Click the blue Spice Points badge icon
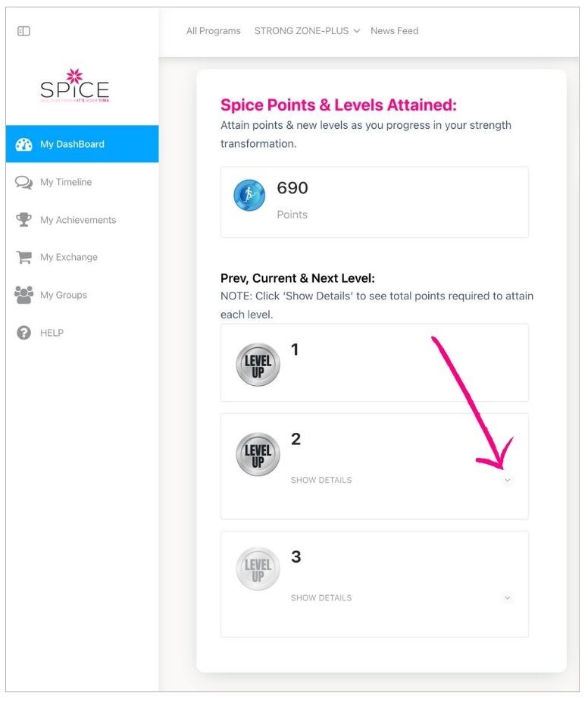588x702 pixels. click(249, 196)
